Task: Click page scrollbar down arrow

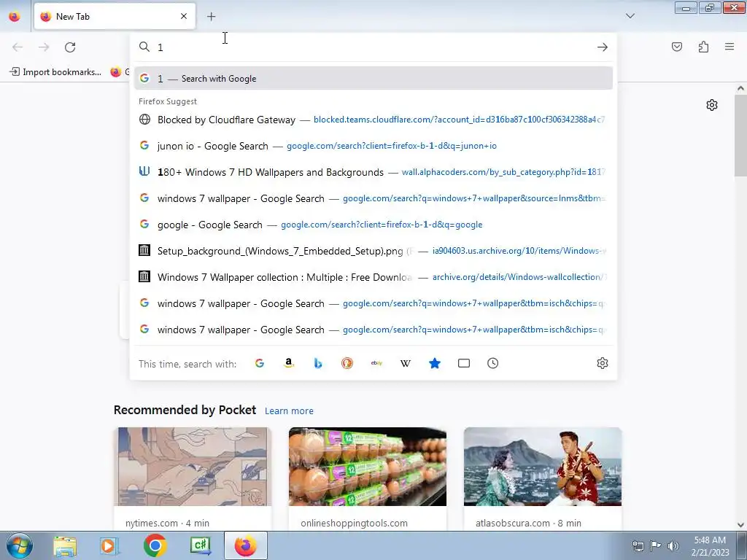Action: tap(740, 525)
